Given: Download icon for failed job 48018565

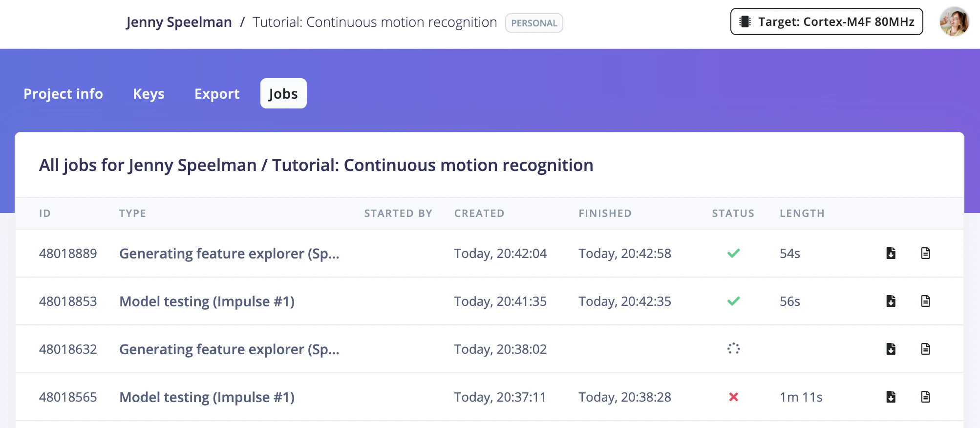Looking at the screenshot, I should (891, 397).
